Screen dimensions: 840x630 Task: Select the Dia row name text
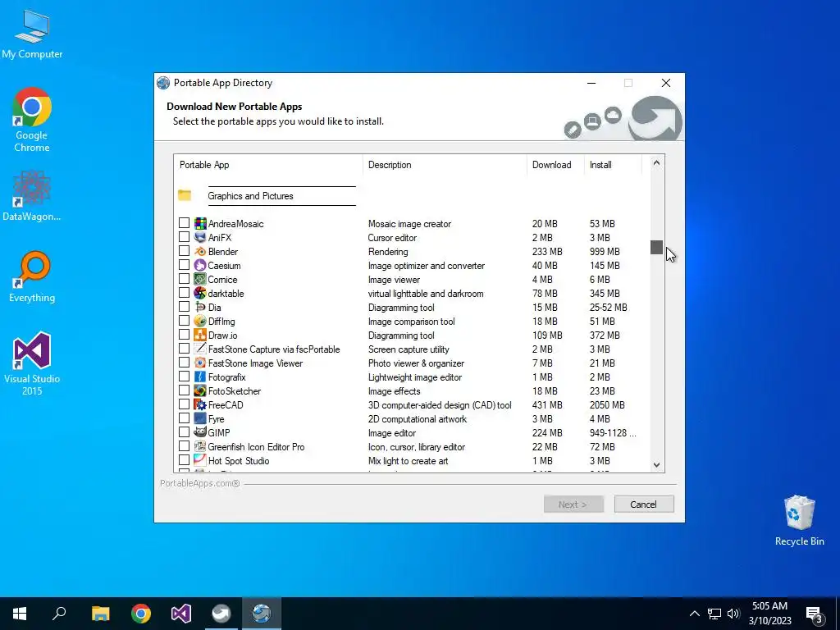click(x=214, y=308)
